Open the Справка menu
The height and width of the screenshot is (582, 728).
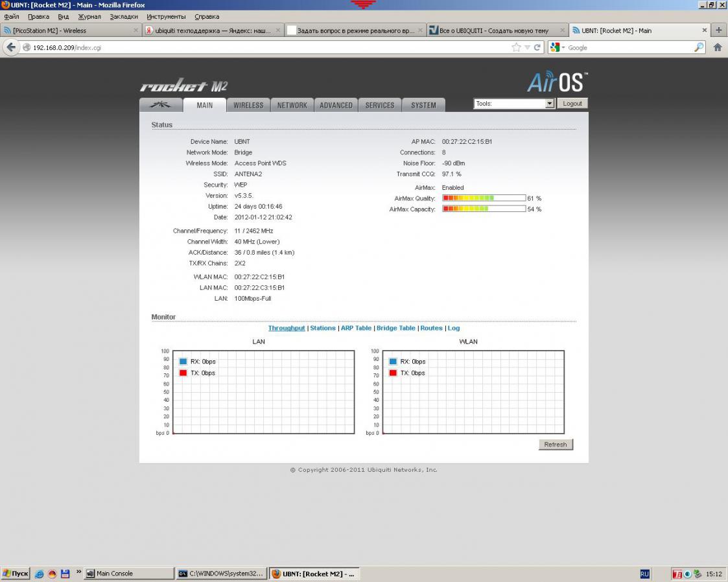point(207,17)
